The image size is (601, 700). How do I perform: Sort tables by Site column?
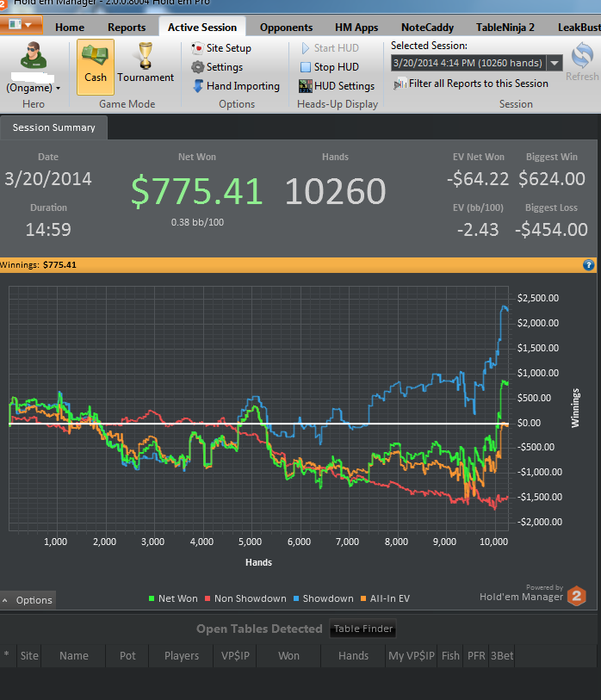(x=29, y=656)
